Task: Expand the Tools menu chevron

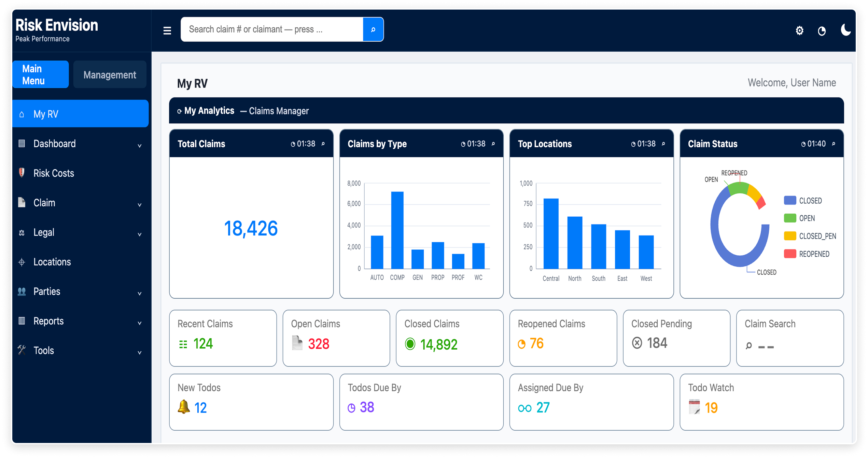Action: 139,352
